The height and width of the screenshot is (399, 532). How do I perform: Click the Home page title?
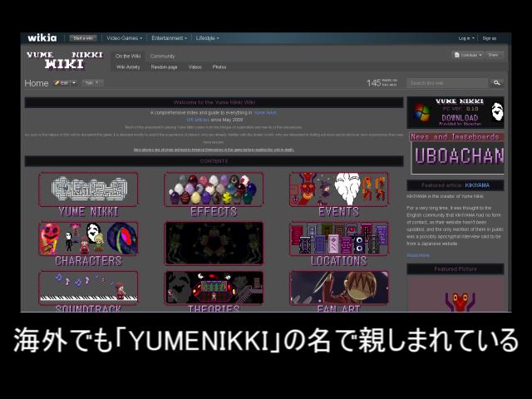tap(37, 83)
